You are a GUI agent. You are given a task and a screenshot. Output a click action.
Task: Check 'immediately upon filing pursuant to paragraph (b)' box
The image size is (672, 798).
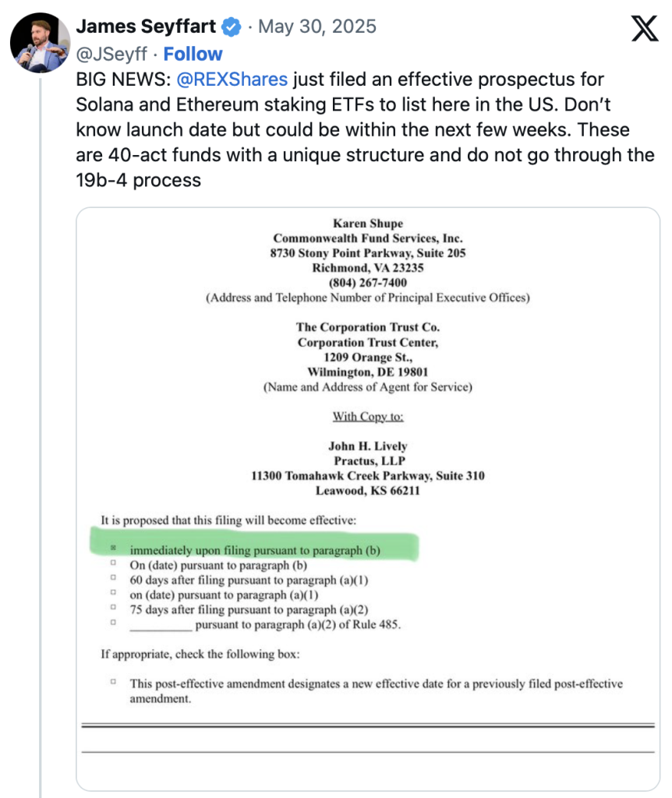[x=114, y=548]
